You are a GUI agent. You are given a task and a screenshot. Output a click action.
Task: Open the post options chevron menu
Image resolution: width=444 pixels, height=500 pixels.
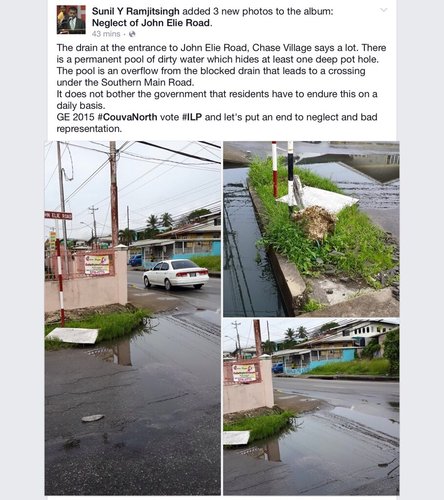pos(384,10)
